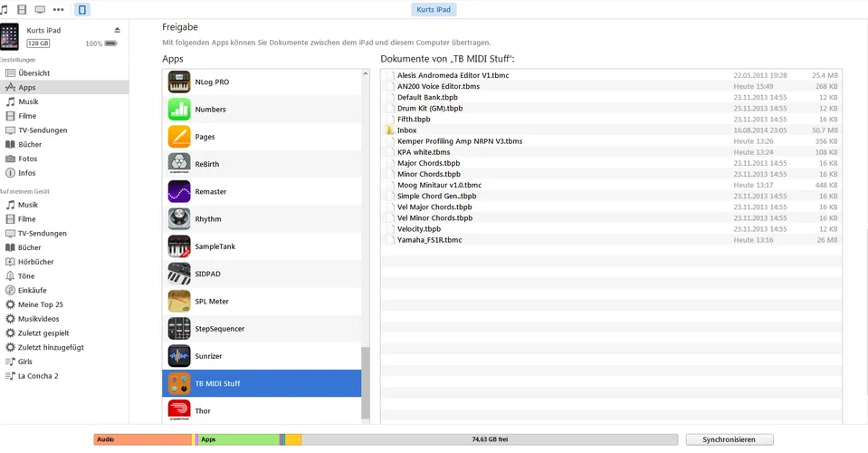Select the Sunrizer app
868x453 pixels.
262,356
